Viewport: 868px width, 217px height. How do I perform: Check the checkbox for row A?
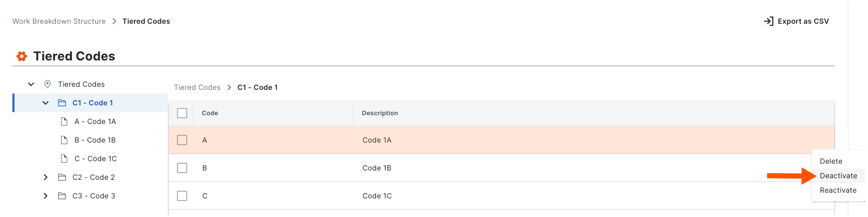point(182,140)
